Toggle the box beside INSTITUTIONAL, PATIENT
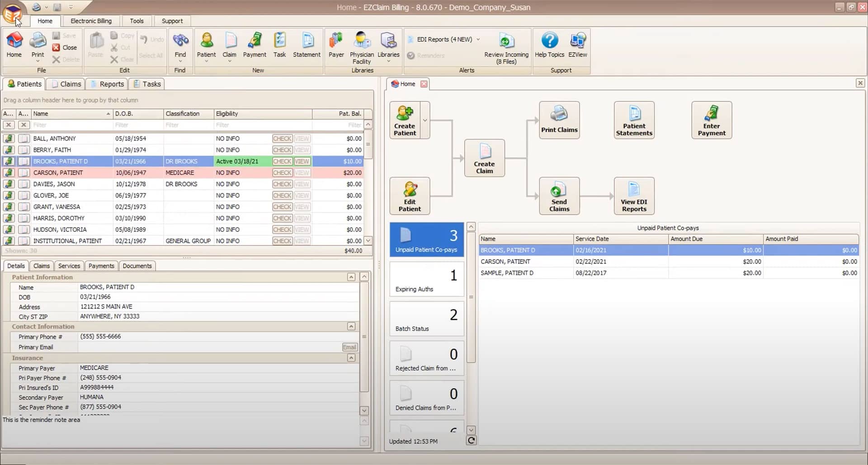 click(x=24, y=241)
